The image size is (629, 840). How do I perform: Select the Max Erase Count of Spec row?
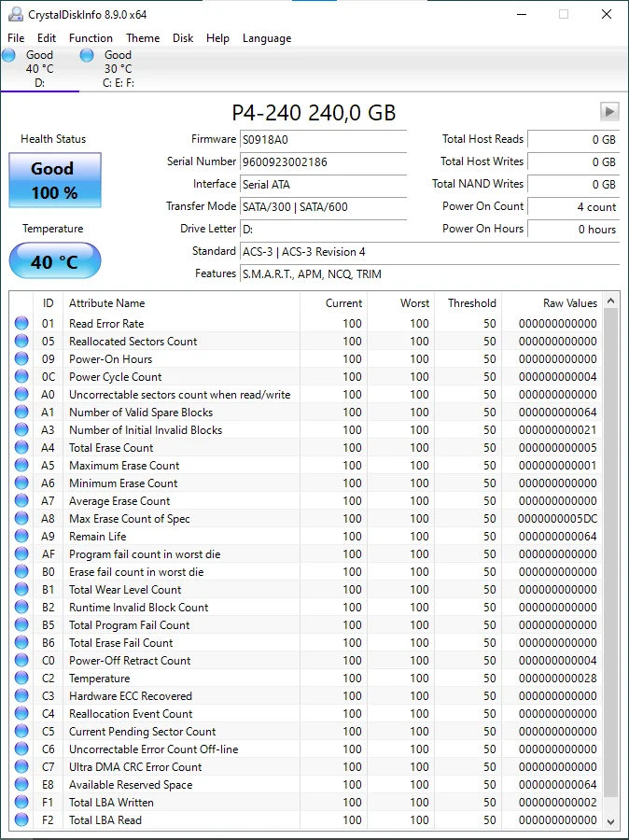(x=306, y=519)
